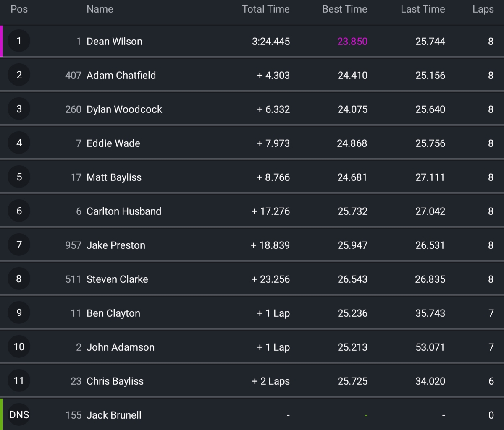
Task: Click the position 7 circle badge
Action: pos(19,245)
